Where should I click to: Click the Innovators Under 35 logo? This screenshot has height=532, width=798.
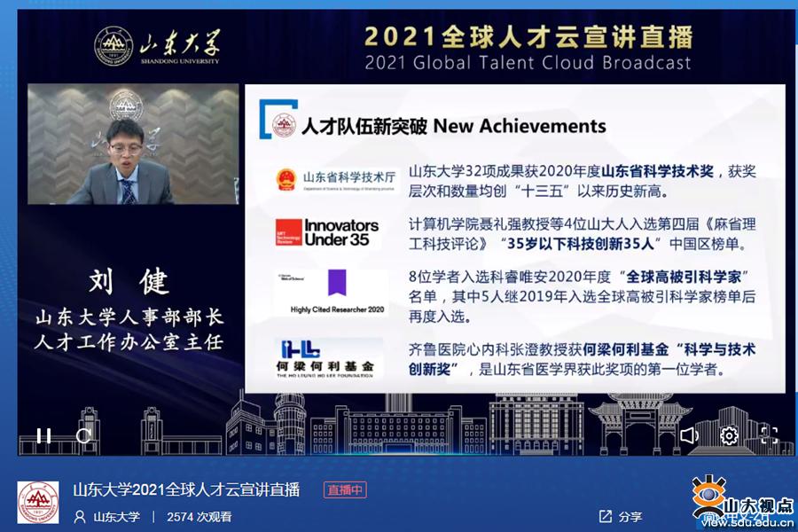(327, 232)
